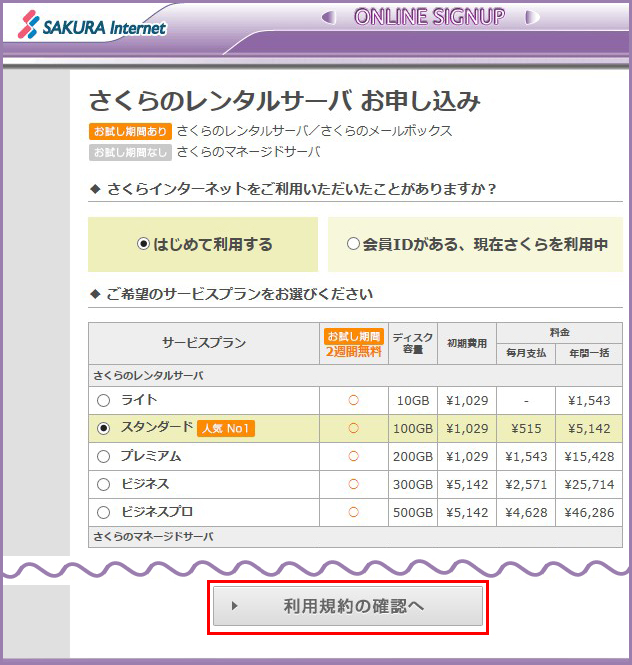Choose the ビジネス plan radio button
Screen dimensions: 632x665
104,485
